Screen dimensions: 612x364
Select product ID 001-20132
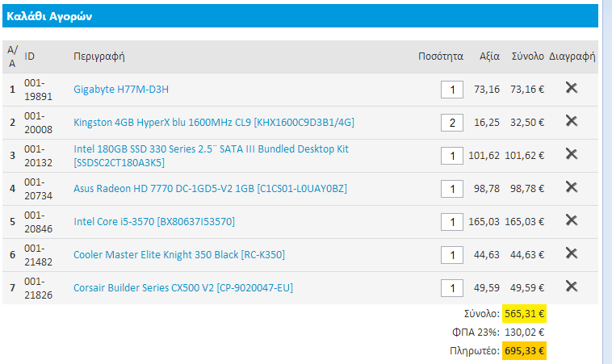tap(38, 156)
